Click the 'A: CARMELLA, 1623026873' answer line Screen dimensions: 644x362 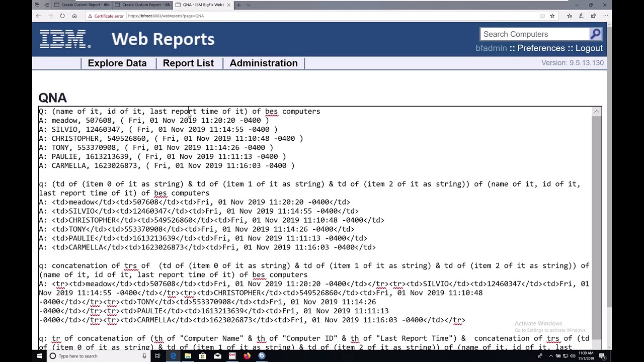pos(167,165)
